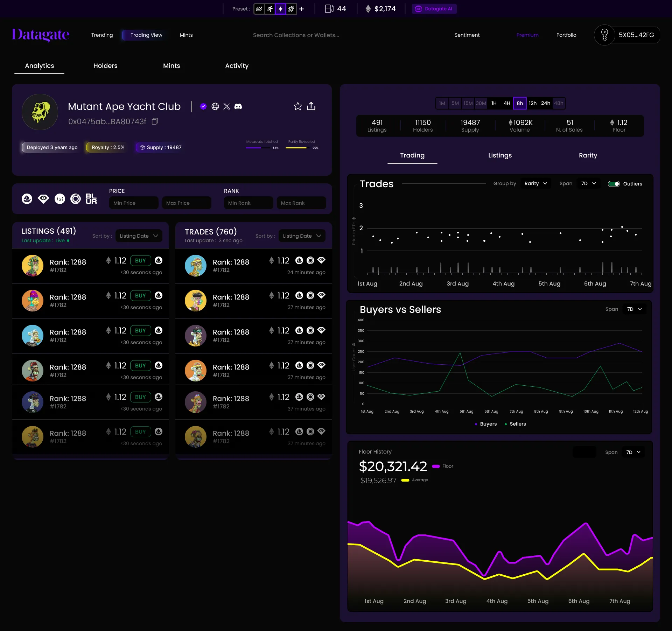Viewport: 672px width, 631px height.
Task: Click the Sellers legend item
Action: point(515,424)
